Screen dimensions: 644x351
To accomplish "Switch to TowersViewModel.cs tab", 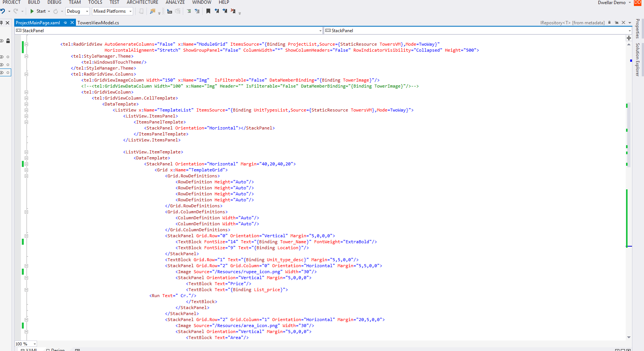I will tap(98, 23).
